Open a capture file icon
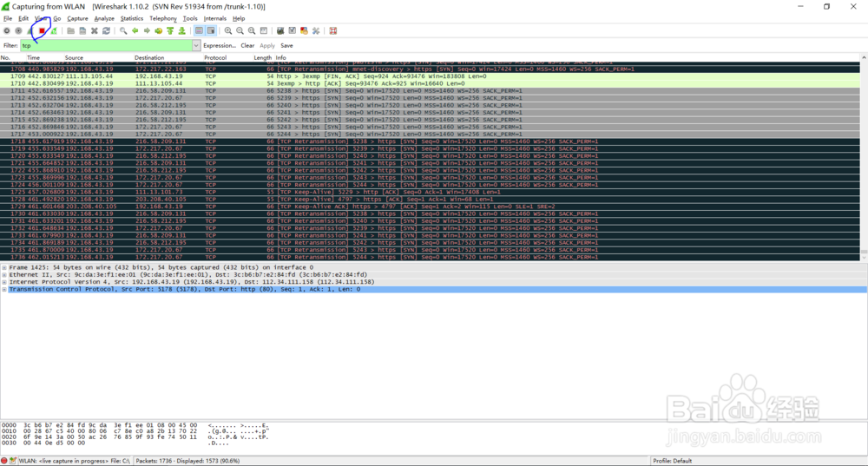Image resolution: width=868 pixels, height=466 pixels. (70, 31)
